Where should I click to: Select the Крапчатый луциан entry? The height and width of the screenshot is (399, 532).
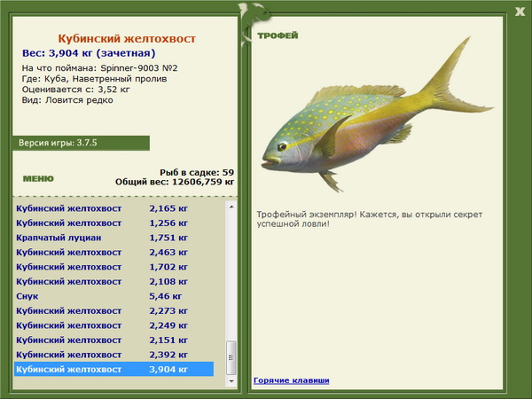59,238
